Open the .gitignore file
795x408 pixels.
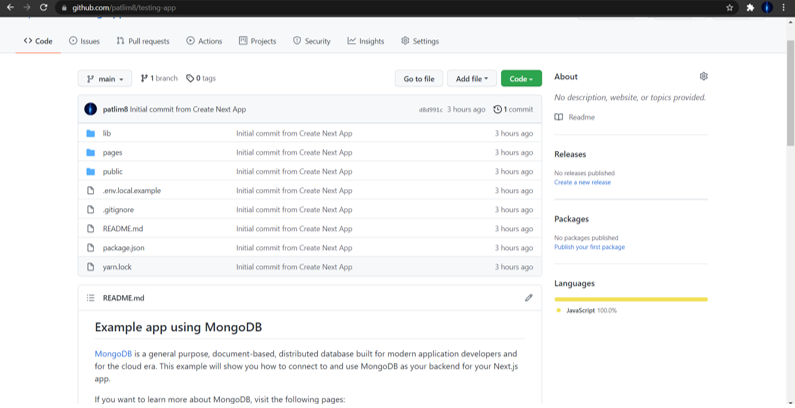(118, 210)
